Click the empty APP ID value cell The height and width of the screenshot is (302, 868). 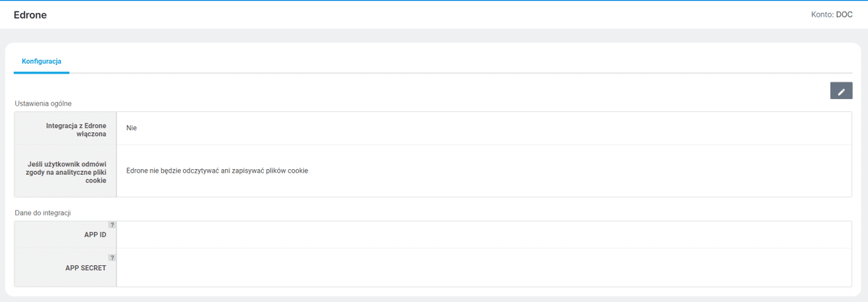484,235
